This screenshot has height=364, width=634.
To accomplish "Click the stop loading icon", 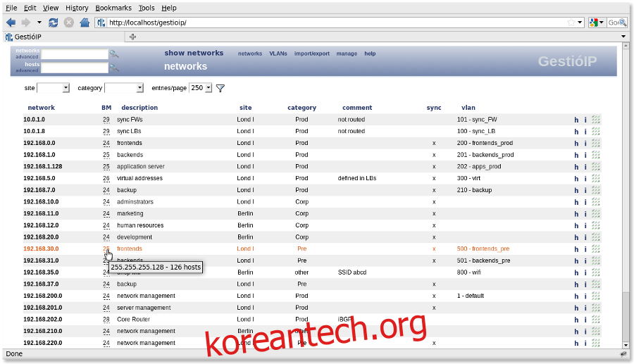I will 69,23.
